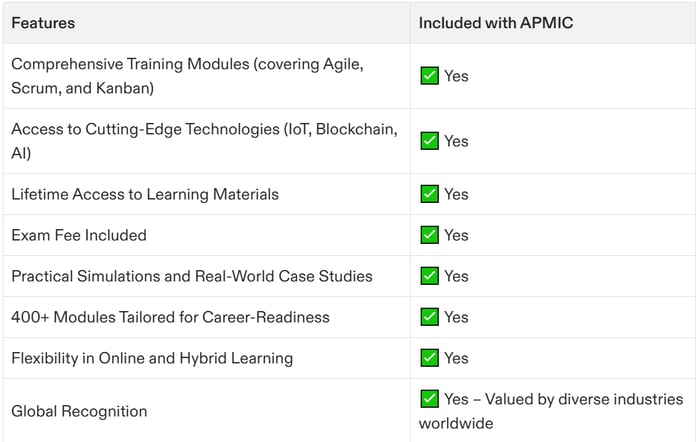
Task: Select the Included with APMIC header
Action: click(x=496, y=23)
